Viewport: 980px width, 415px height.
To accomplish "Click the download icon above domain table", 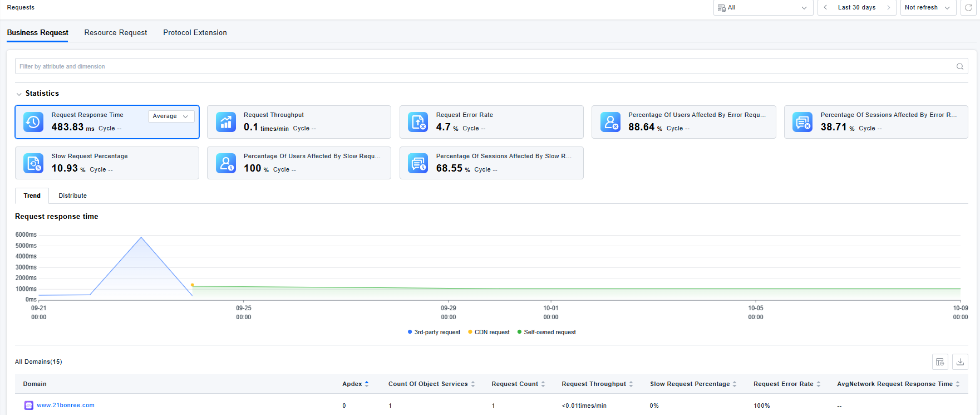I will tap(960, 362).
